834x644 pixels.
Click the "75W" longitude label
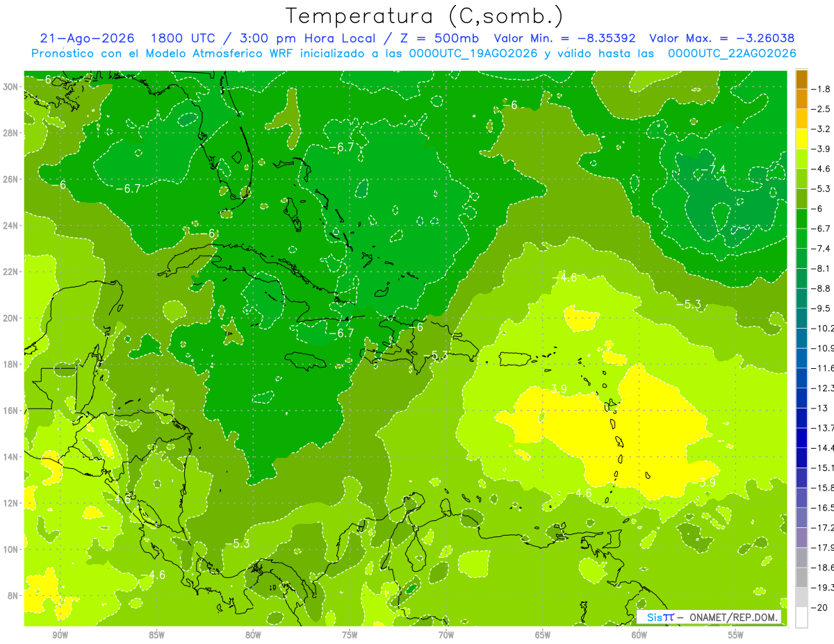[350, 635]
